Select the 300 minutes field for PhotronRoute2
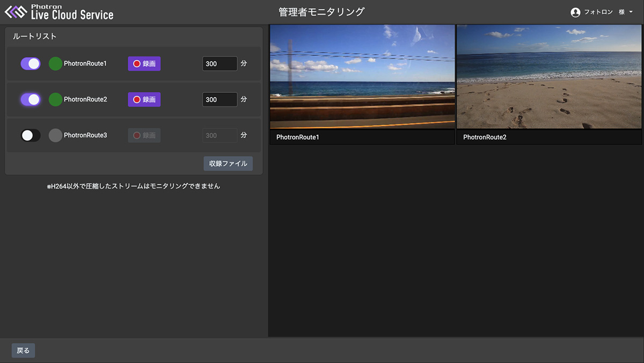644x363 pixels. [x=219, y=99]
